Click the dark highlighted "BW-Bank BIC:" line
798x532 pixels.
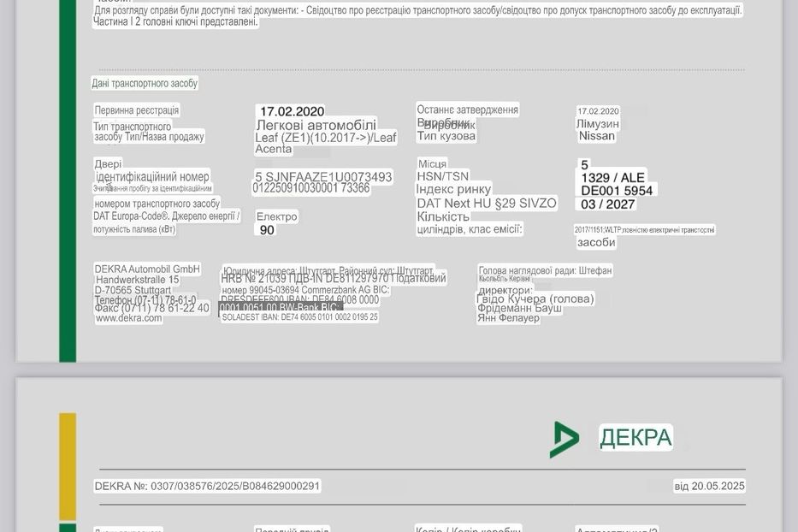point(281,308)
